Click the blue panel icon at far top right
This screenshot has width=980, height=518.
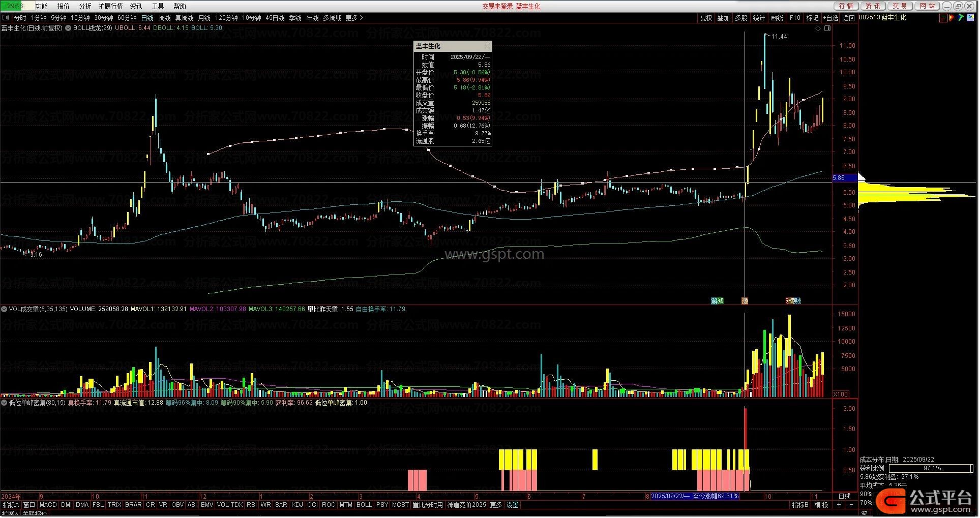point(970,18)
